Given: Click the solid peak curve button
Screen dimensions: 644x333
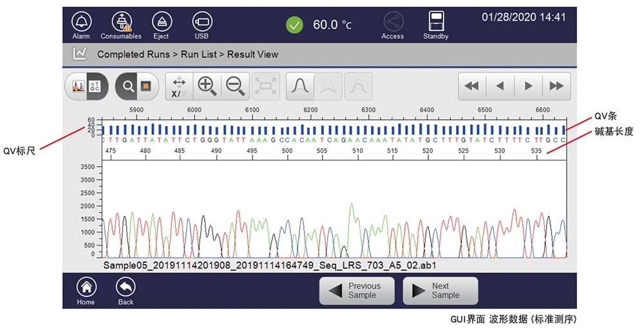Looking at the screenshot, I should (x=301, y=86).
